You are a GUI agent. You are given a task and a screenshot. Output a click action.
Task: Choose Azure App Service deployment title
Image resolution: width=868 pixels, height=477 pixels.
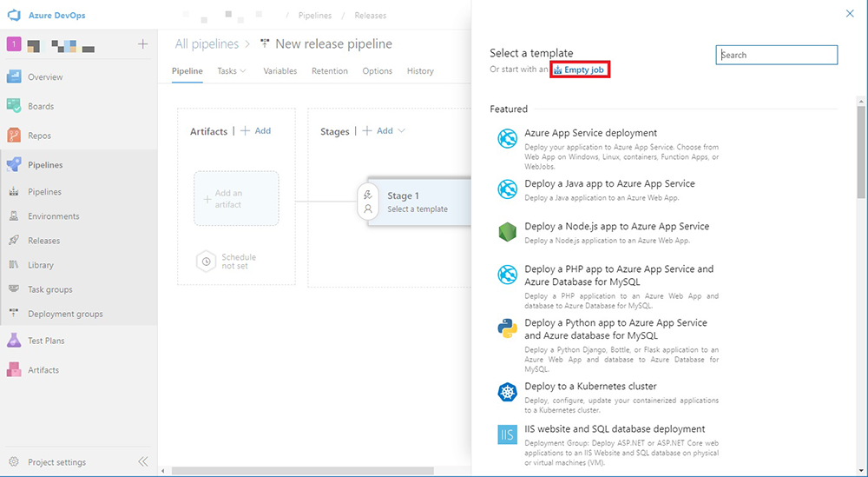click(x=590, y=133)
